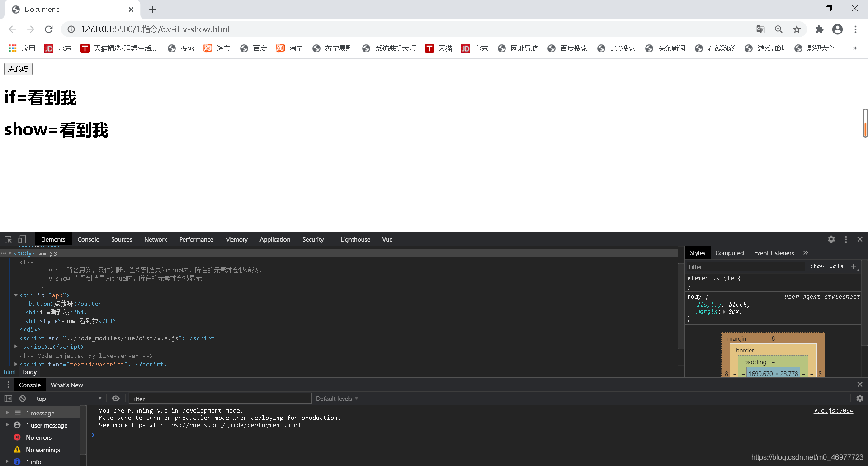Image resolution: width=868 pixels, height=466 pixels.
Task: Open console settings gear
Action: [860, 399]
